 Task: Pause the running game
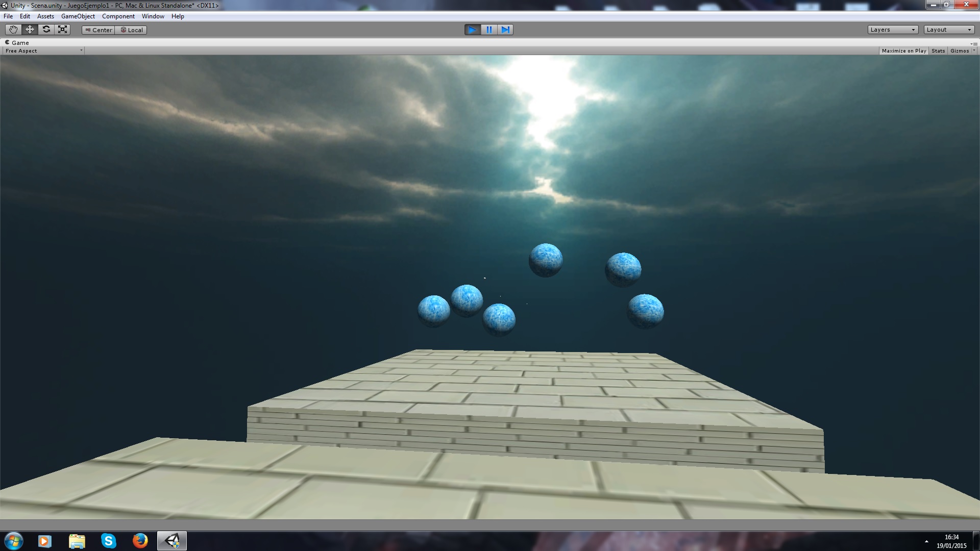(489, 30)
